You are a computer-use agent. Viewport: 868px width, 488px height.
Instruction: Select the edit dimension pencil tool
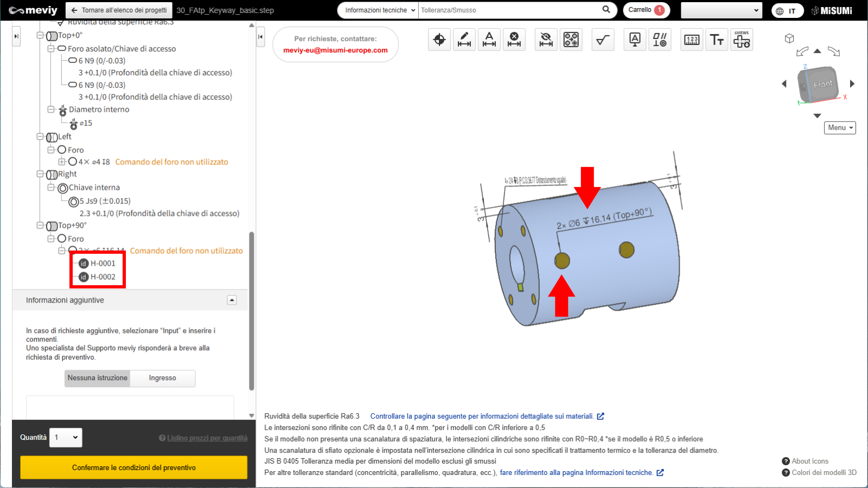click(464, 40)
